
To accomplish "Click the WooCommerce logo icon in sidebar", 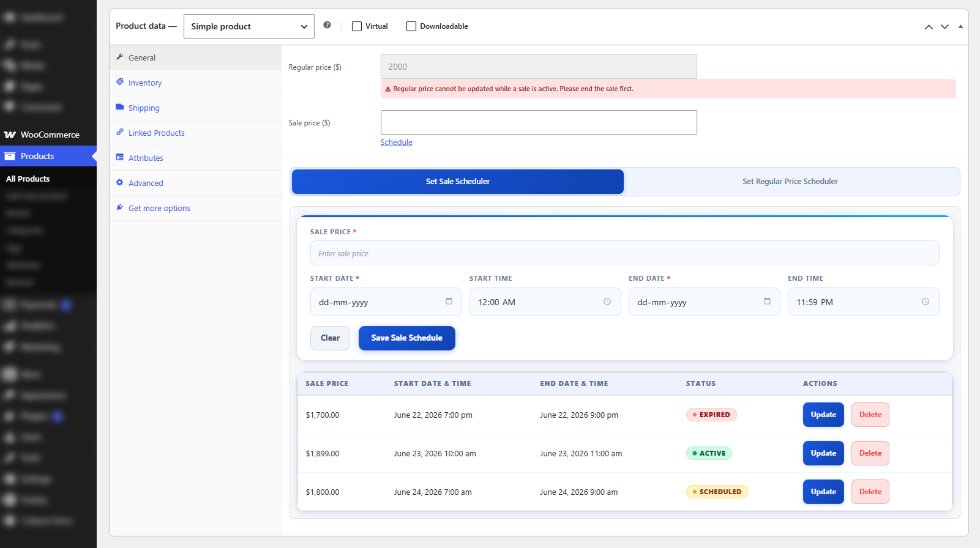I will click(x=10, y=135).
